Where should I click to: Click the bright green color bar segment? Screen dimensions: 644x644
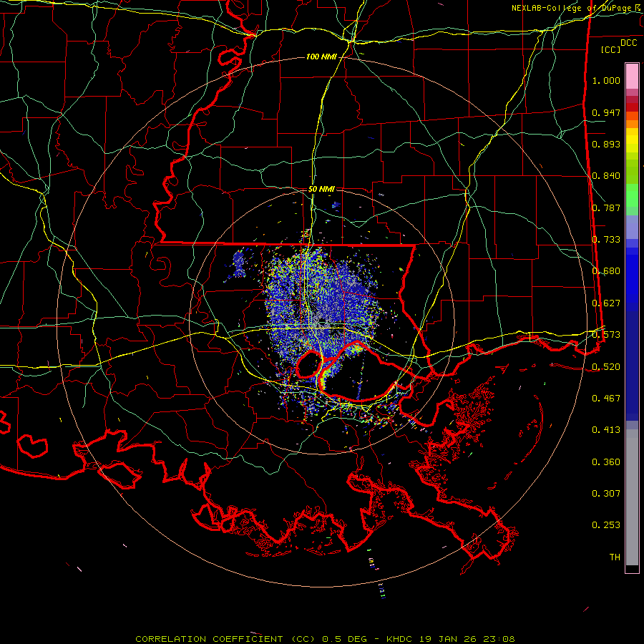(632, 195)
